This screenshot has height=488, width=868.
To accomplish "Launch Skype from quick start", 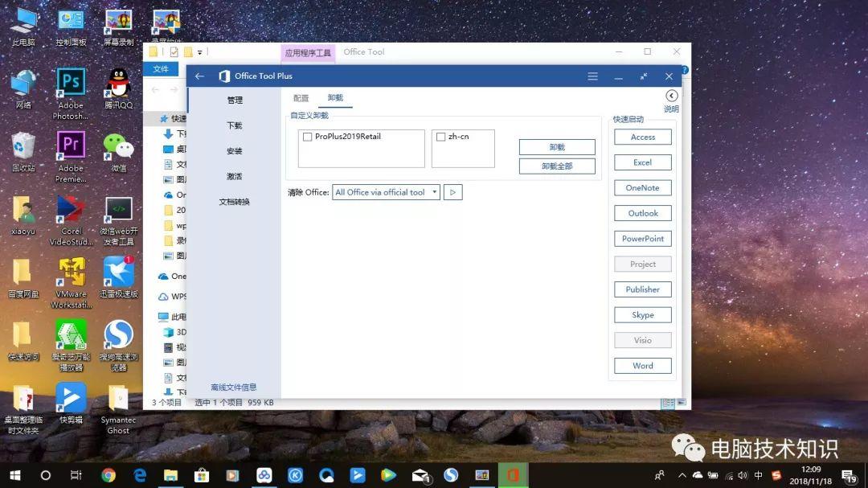I will pos(643,315).
